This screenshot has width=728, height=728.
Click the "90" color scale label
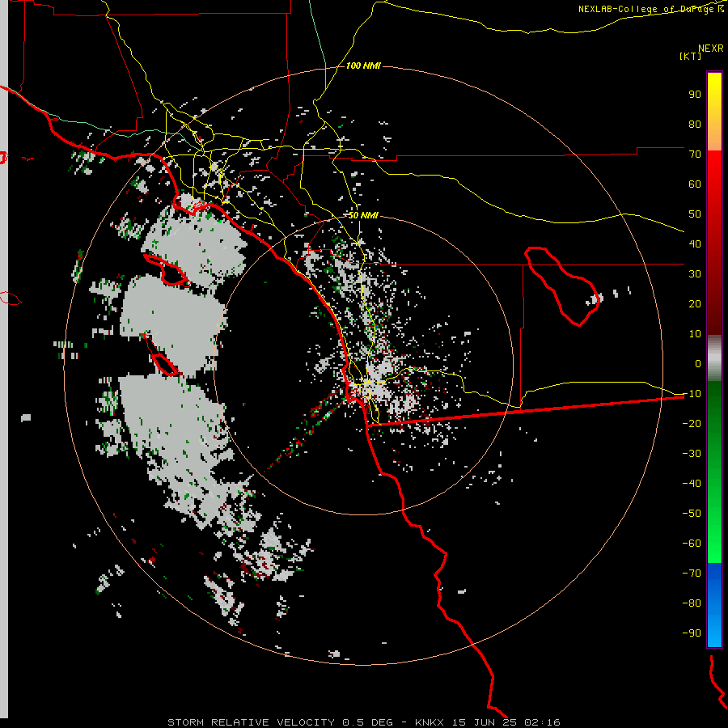coord(695,95)
